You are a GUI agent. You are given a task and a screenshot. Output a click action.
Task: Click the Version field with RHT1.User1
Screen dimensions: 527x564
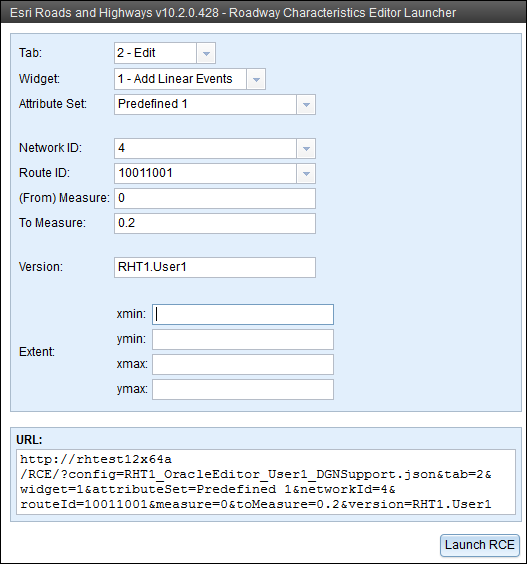pos(215,267)
